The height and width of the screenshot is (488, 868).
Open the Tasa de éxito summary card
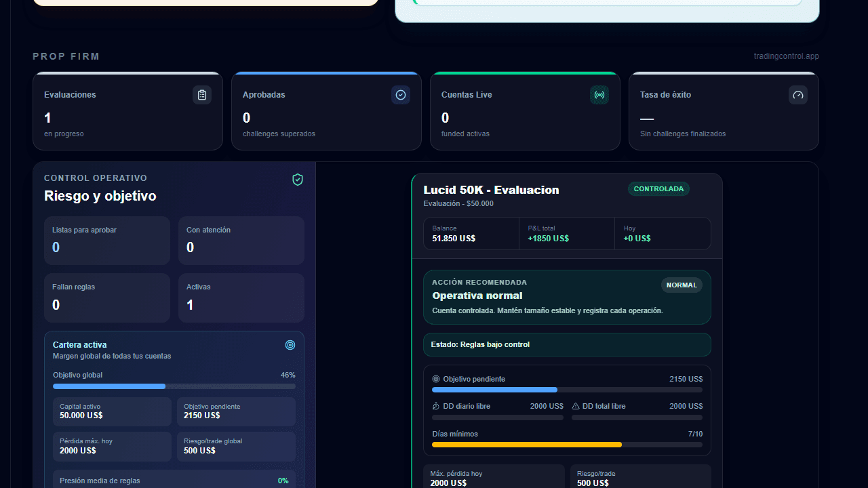(724, 111)
